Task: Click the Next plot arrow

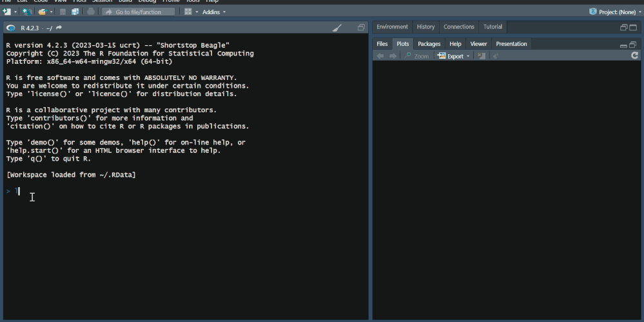Action: click(393, 56)
